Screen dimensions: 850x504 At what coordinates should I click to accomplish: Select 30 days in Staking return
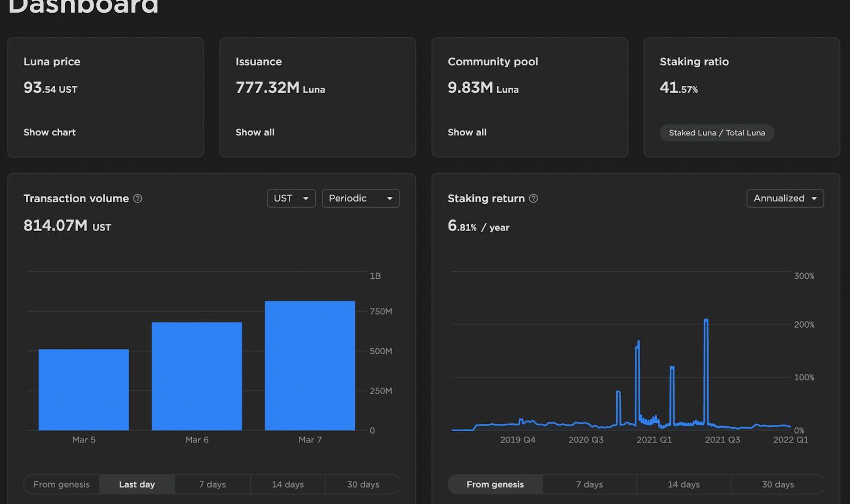778,484
